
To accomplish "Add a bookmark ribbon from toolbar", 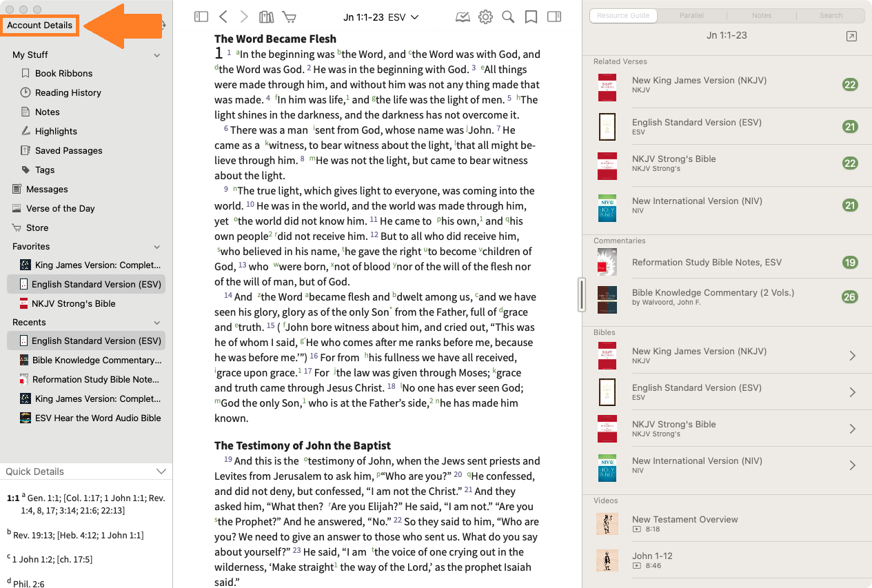I will [531, 17].
